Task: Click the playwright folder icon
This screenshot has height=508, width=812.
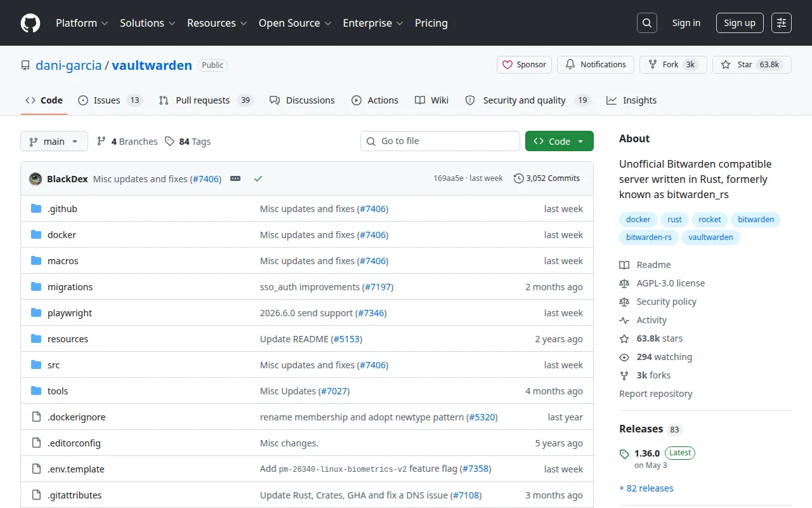Action: tap(36, 313)
